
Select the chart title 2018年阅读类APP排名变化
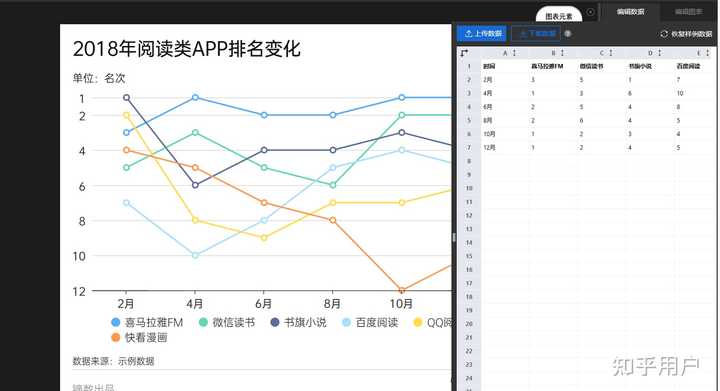(186, 49)
